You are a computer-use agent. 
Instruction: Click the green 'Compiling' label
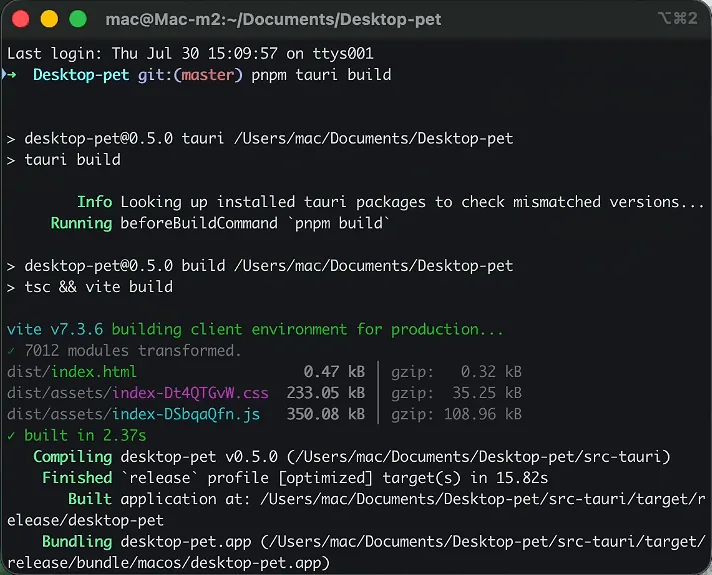(73, 456)
